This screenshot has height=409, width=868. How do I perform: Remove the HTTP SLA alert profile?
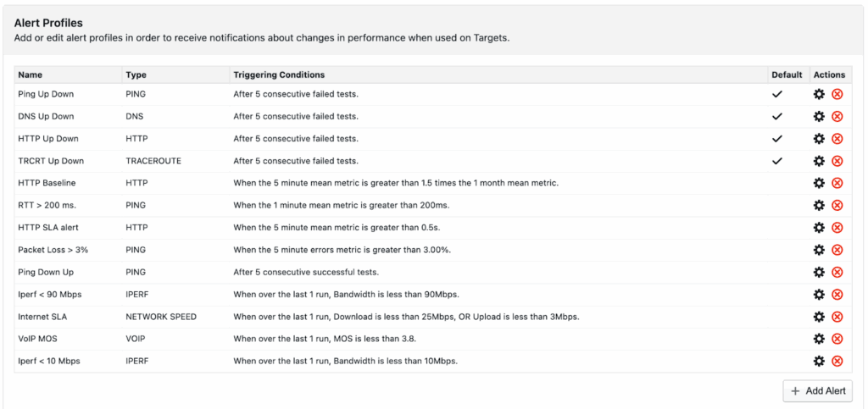tap(837, 227)
